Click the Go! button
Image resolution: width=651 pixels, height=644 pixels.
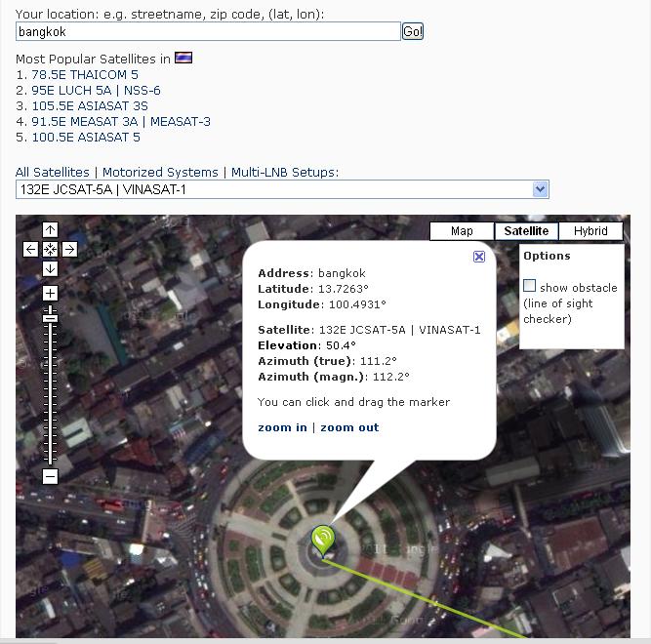coord(413,31)
